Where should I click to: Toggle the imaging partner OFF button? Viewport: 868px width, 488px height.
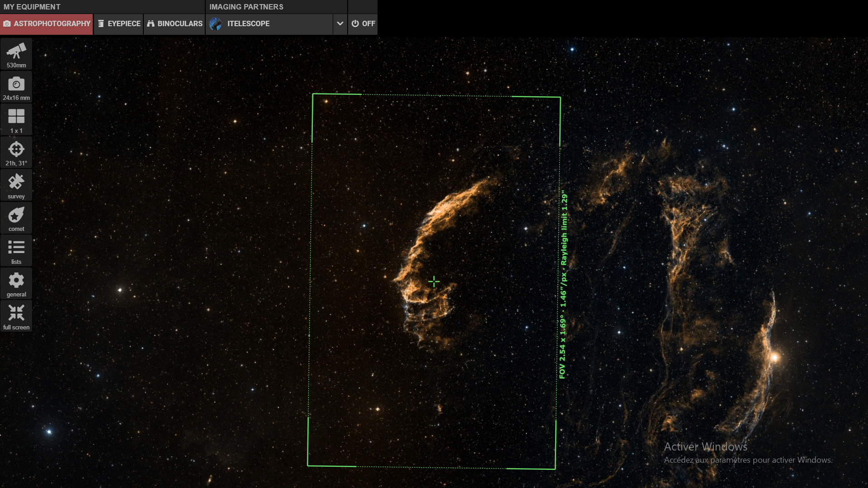363,23
